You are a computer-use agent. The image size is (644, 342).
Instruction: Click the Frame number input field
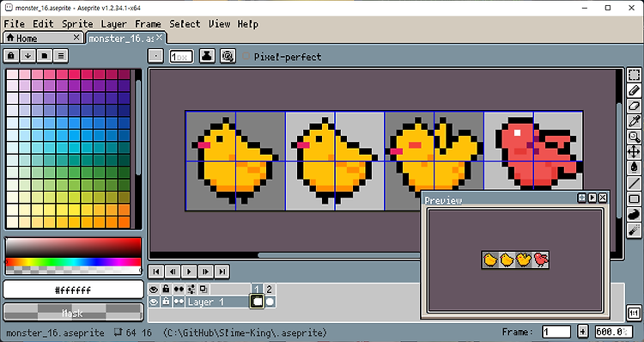[x=556, y=332]
